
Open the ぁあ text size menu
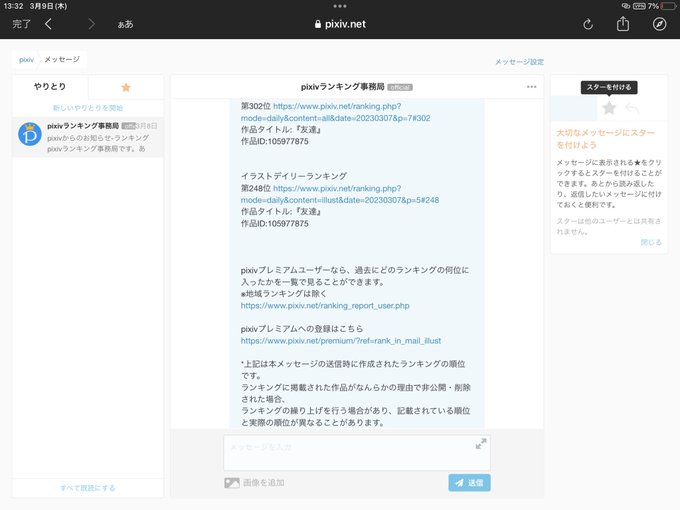click(125, 24)
